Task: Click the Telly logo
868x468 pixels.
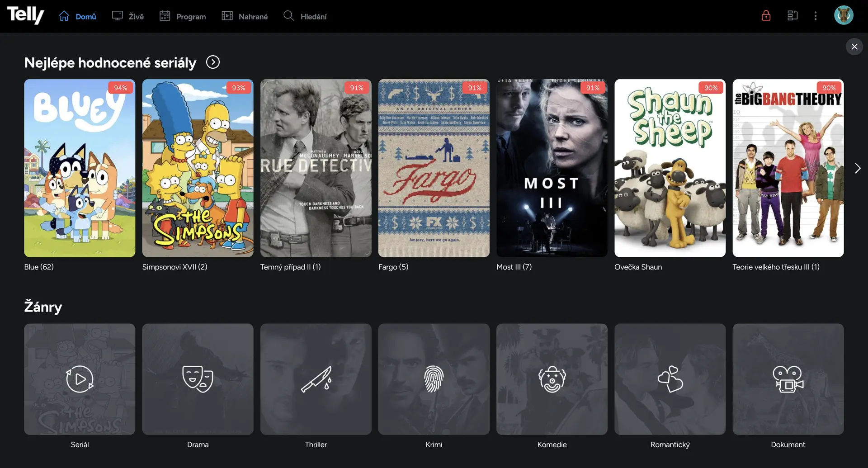Action: 26,15
